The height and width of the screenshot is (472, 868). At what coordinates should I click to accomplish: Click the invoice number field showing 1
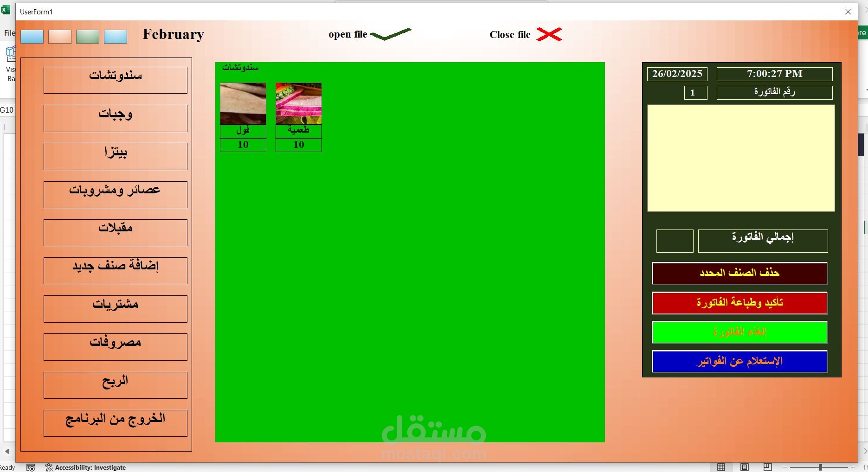point(696,93)
